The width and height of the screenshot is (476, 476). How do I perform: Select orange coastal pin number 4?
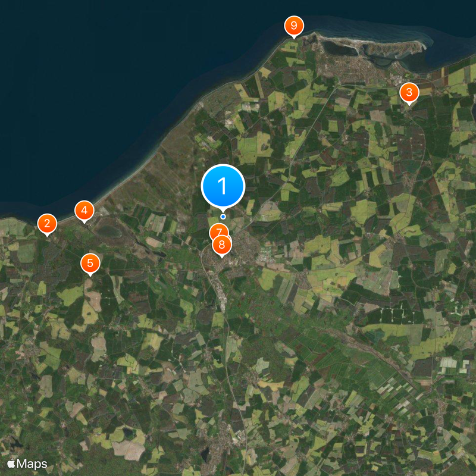(x=84, y=211)
